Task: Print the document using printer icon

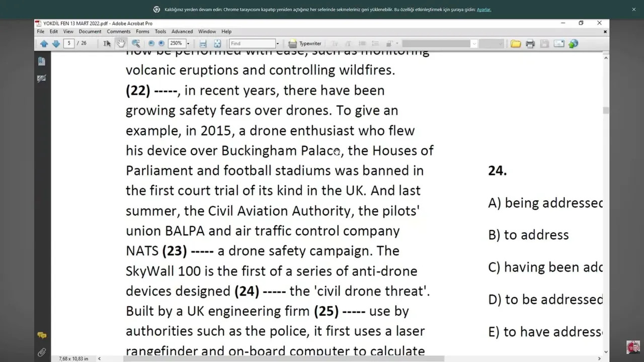Action: [x=530, y=44]
